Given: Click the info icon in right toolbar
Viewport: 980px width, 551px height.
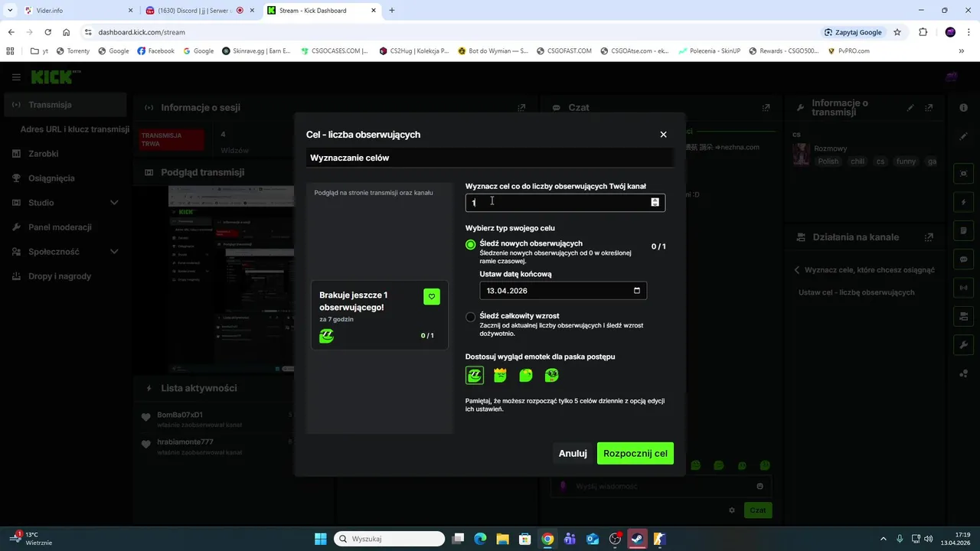Looking at the screenshot, I should [x=964, y=108].
